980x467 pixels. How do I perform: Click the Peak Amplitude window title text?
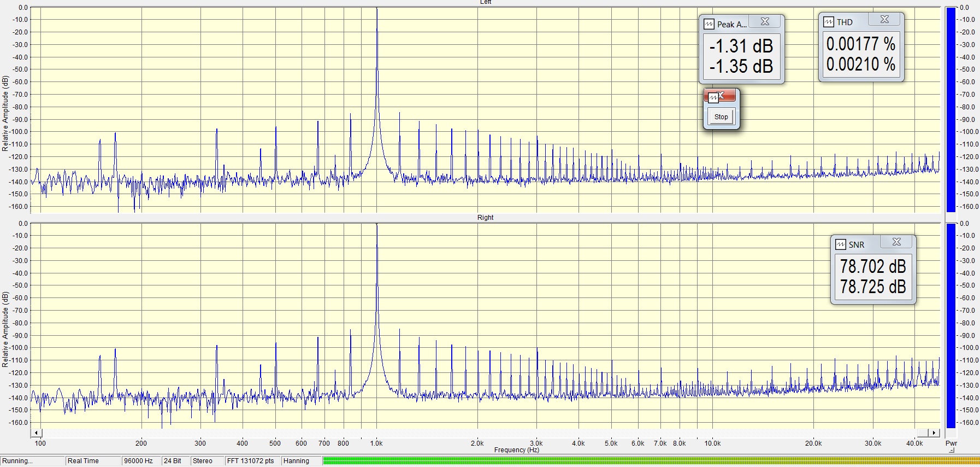(731, 25)
